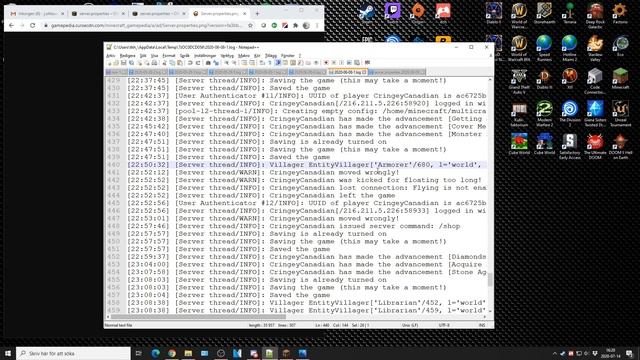Open the Terraria desktop shortcut
The image size is (640, 360).
[570, 13]
